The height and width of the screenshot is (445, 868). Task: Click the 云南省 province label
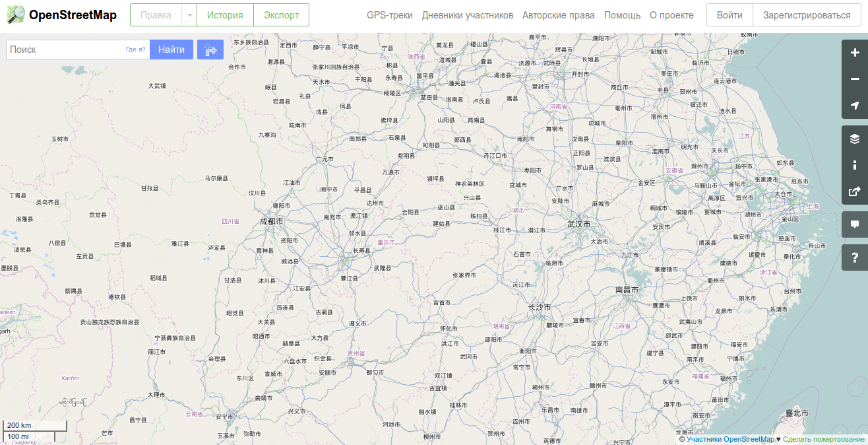click(194, 415)
